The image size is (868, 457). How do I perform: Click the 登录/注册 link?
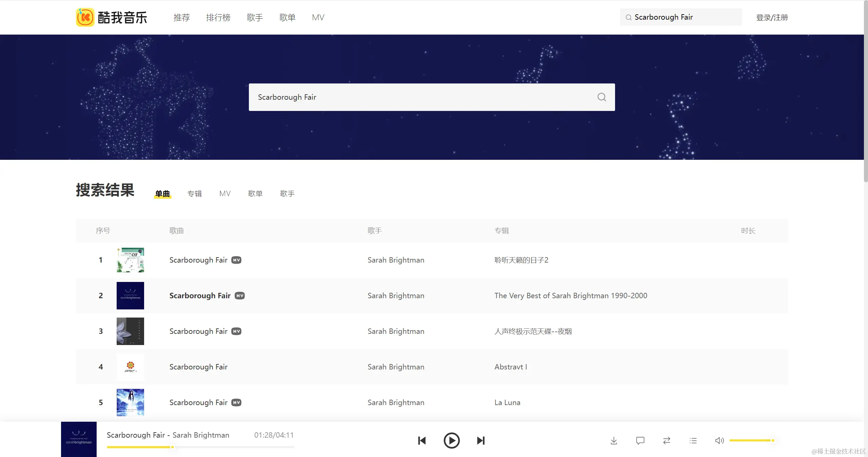point(772,17)
